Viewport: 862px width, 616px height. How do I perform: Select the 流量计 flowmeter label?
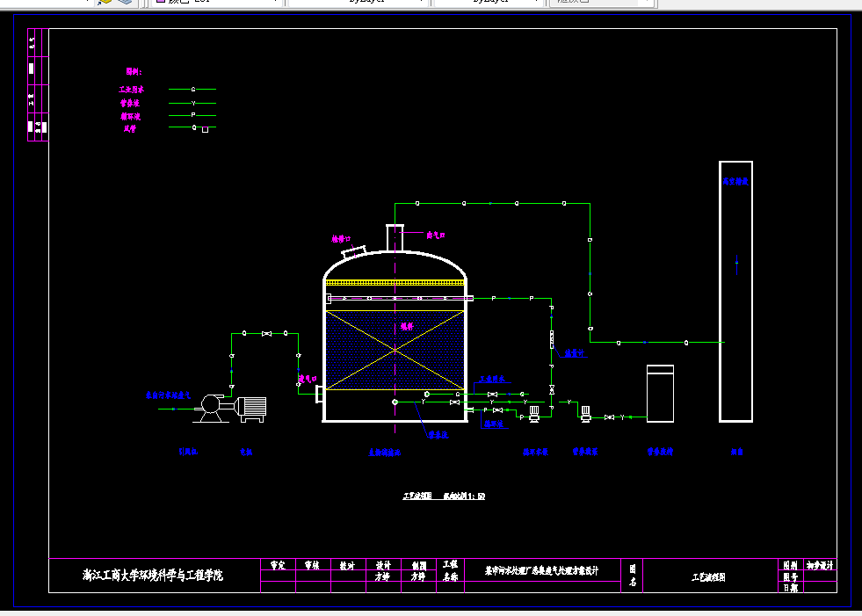[x=574, y=353]
